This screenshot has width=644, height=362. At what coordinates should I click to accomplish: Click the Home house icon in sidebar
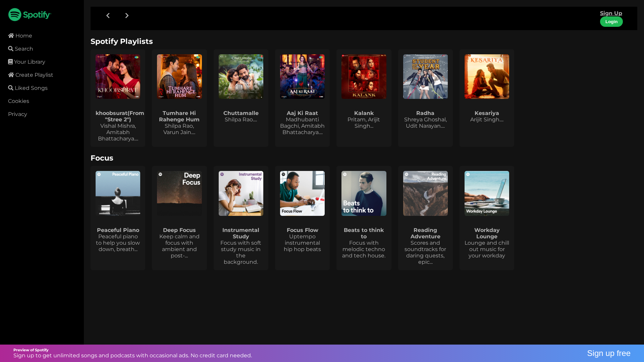coord(11,36)
